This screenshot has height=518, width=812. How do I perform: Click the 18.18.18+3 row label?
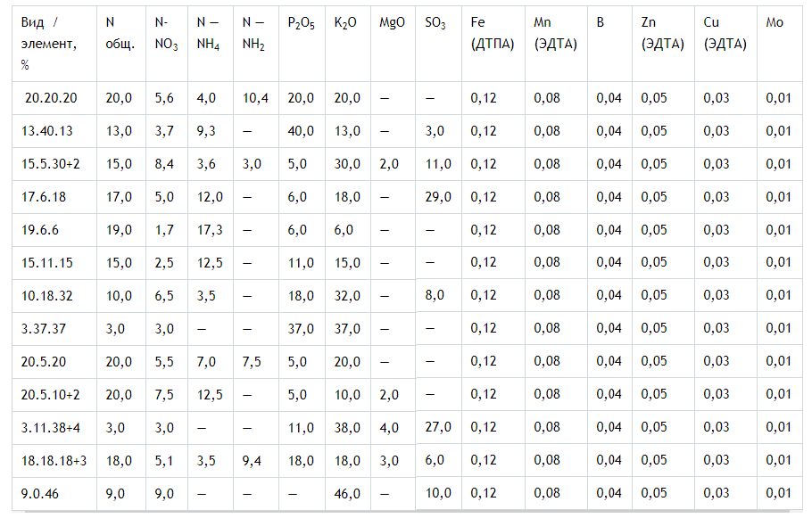tap(54, 460)
